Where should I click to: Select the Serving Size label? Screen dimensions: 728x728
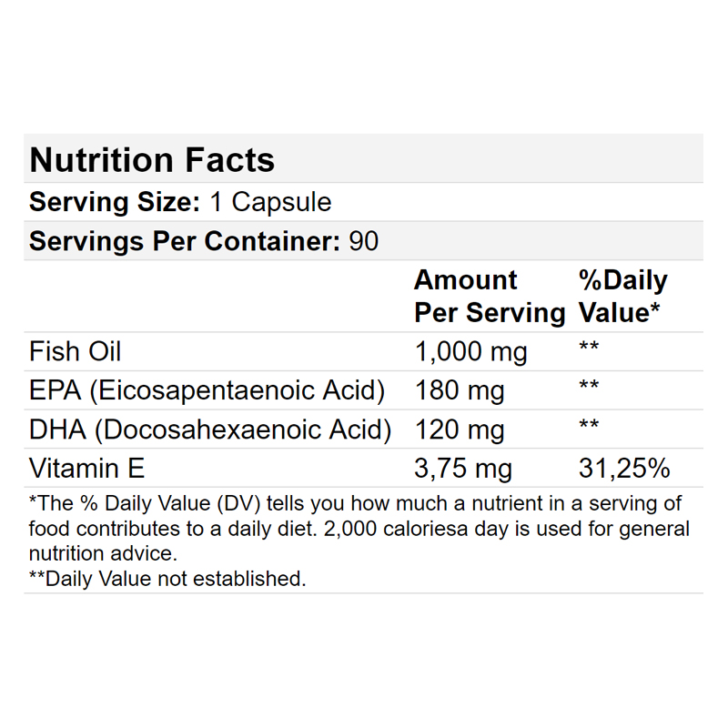click(115, 202)
